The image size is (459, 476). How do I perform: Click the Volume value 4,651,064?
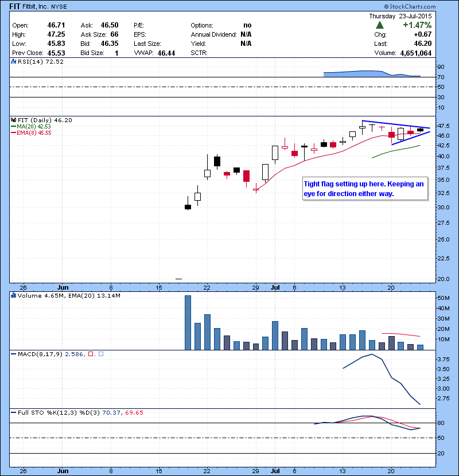point(416,53)
